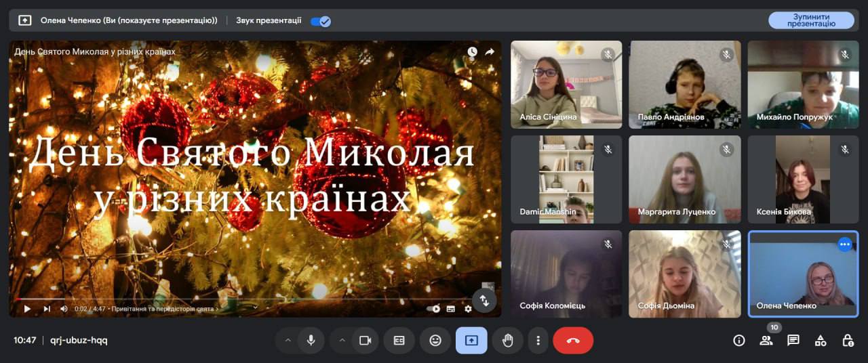The height and width of the screenshot is (363, 868).
Task: Open host controls lock icon
Action: click(847, 341)
